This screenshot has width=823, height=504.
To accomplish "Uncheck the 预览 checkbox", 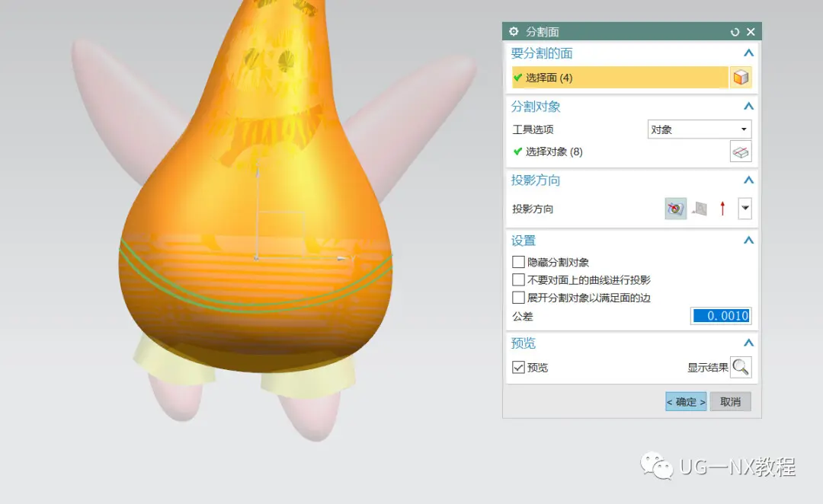I will pyautogui.click(x=518, y=367).
